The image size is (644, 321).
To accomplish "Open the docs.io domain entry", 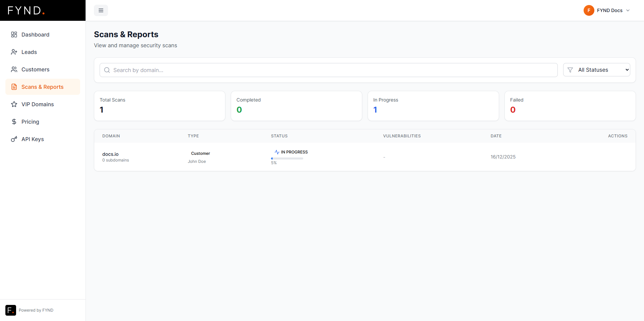I will point(110,154).
